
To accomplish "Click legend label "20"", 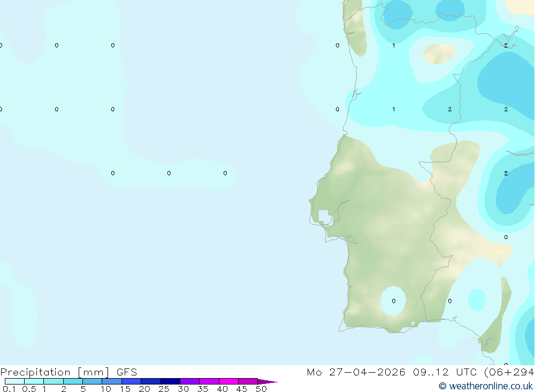I will pos(144,389).
